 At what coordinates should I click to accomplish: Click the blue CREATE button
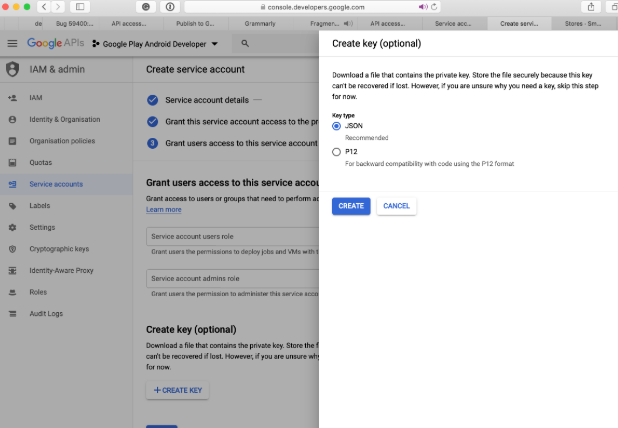351,206
